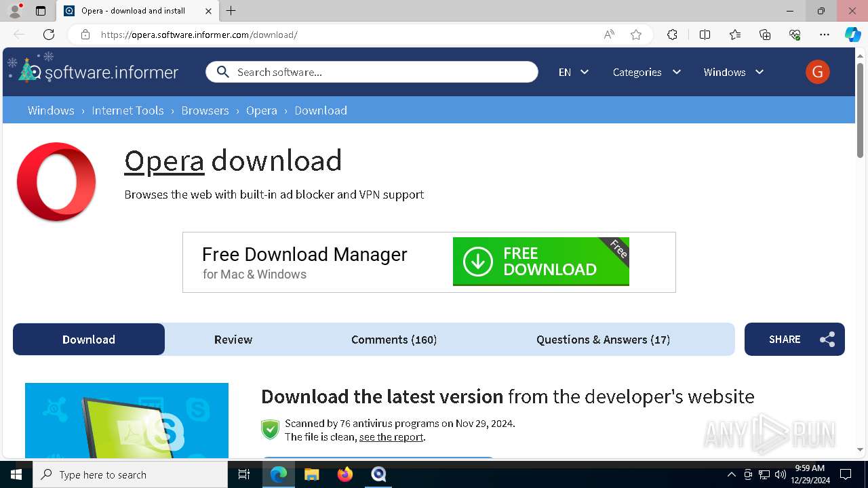Click the magnifier search icon
The height and width of the screenshot is (488, 868).
coord(222,72)
